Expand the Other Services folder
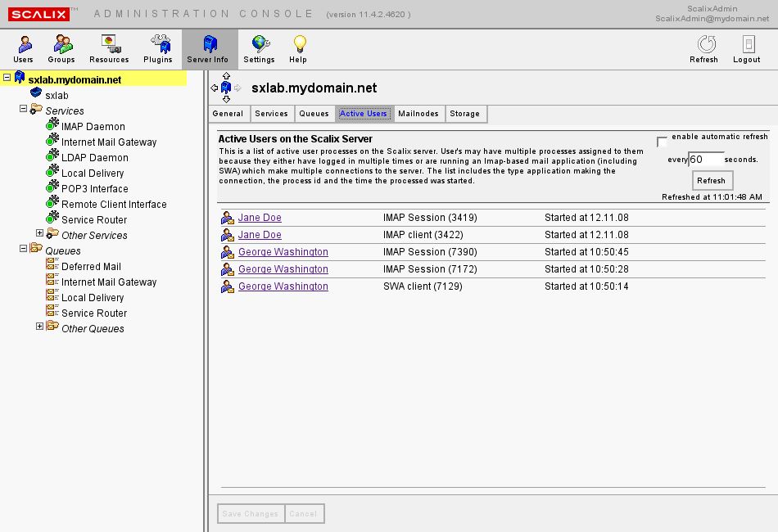 [x=39, y=234]
